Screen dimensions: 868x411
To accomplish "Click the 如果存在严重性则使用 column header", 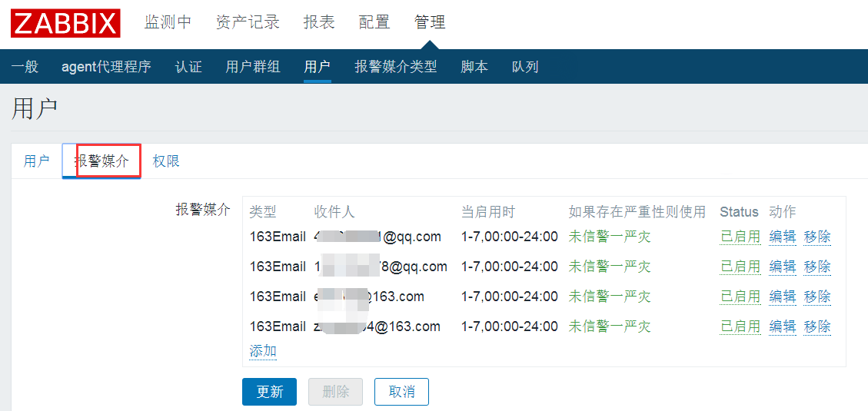I will [637, 211].
